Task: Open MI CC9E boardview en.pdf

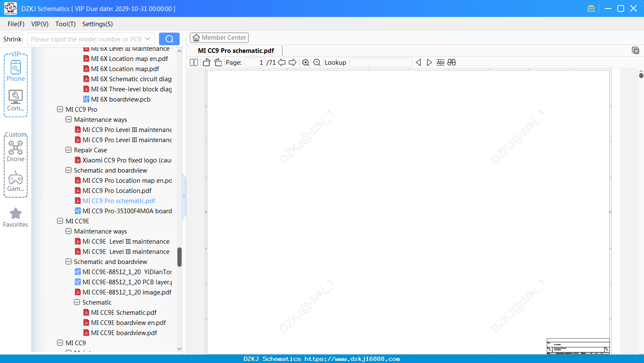Action: [x=124, y=323]
